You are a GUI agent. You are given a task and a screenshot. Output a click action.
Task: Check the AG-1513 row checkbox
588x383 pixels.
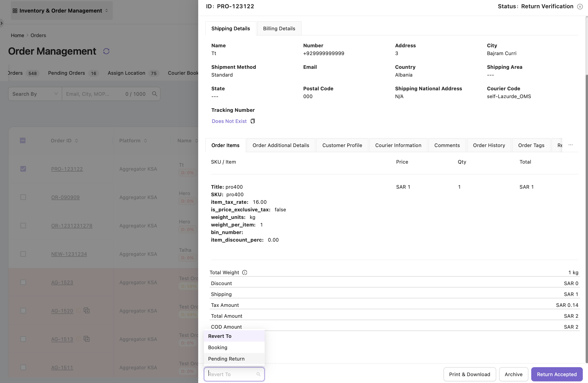click(x=23, y=339)
